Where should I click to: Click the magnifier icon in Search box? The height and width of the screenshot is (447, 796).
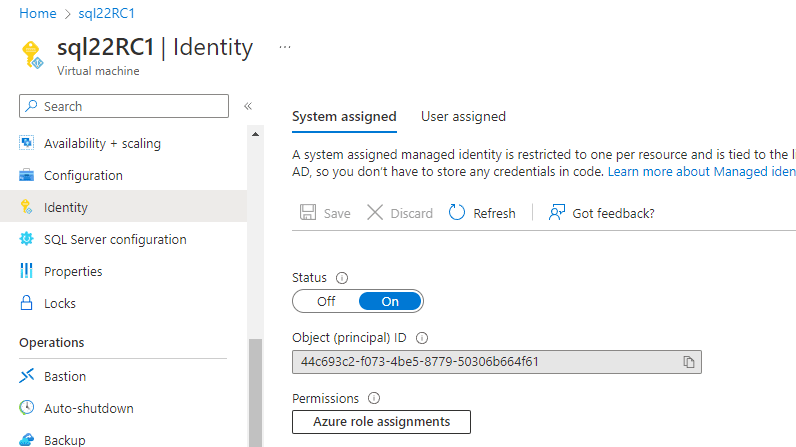point(31,106)
